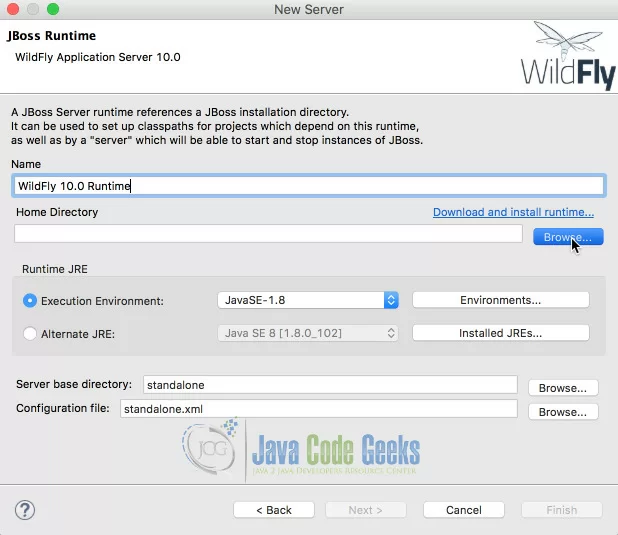Close the New Server window
The height and width of the screenshot is (535, 618).
13,9
